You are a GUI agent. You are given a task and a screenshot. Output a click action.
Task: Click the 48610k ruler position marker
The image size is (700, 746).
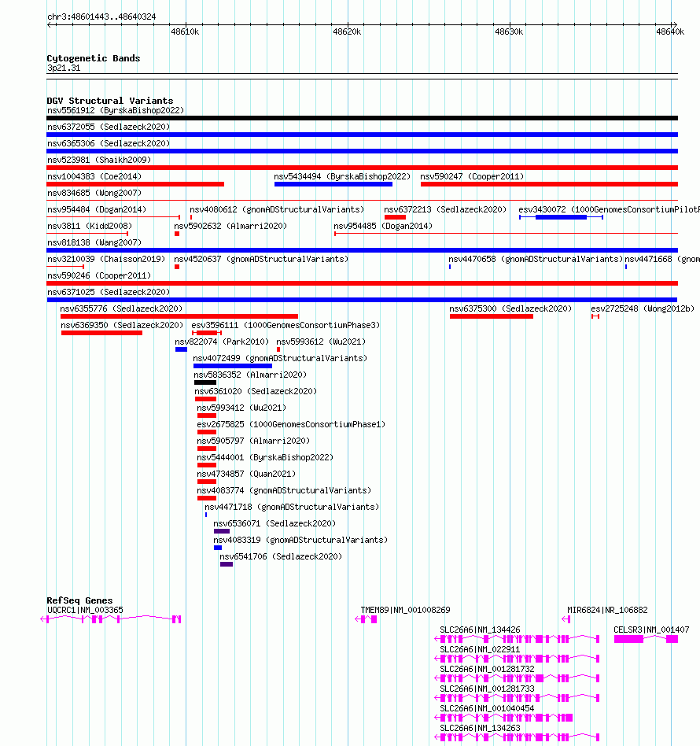click(185, 32)
